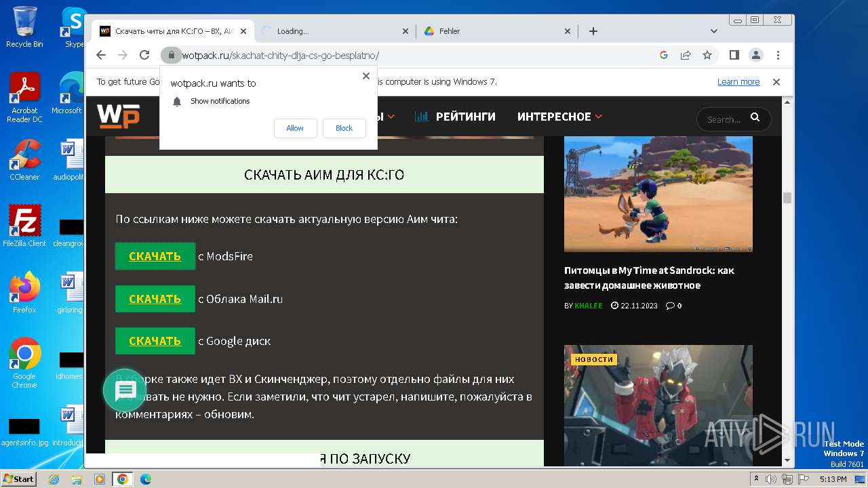Click the Action Center flag tray icon
This screenshot has height=488, width=868.
point(802,479)
